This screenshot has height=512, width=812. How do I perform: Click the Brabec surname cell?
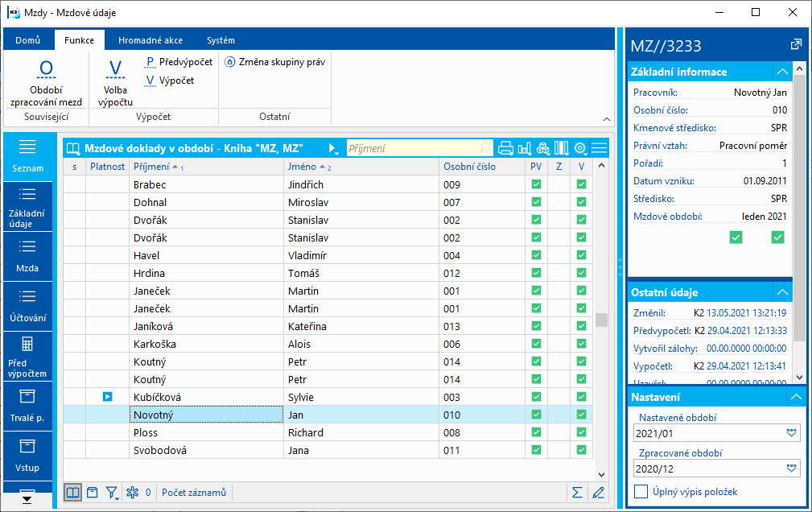(206, 184)
